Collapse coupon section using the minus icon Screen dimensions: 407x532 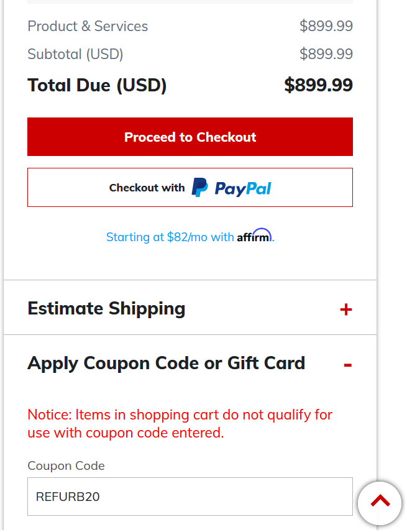tap(347, 365)
